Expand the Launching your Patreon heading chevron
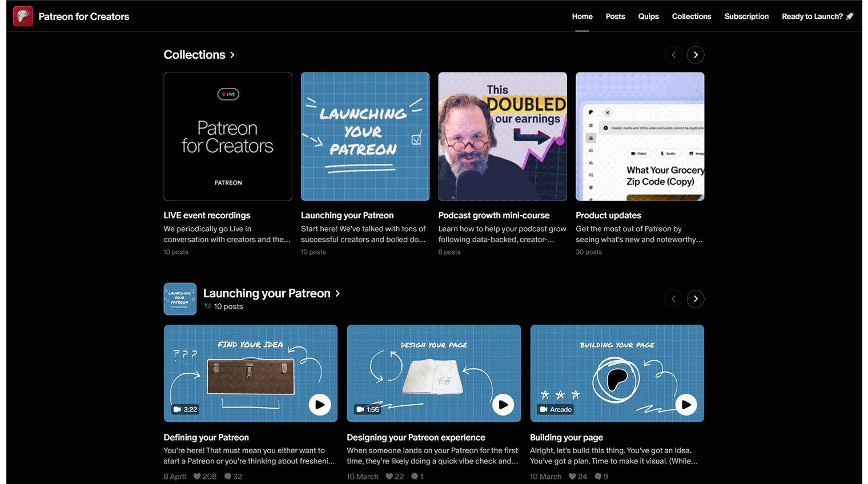Viewport: 868px width, 484px height. click(337, 293)
